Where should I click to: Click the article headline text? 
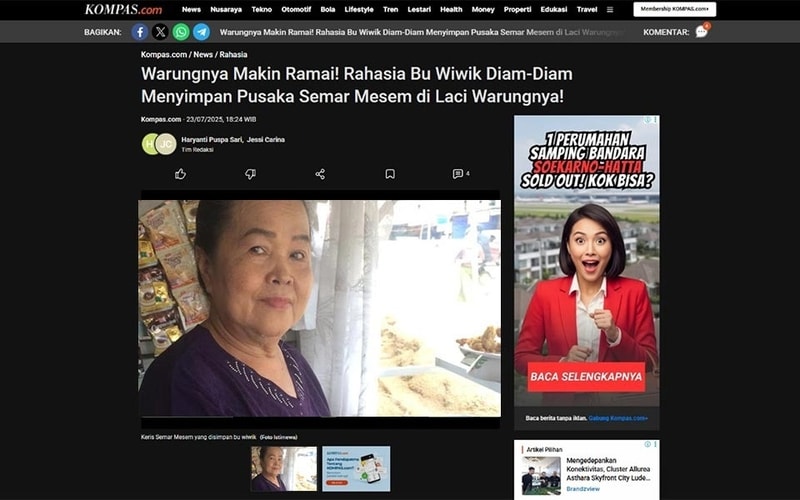(357, 85)
